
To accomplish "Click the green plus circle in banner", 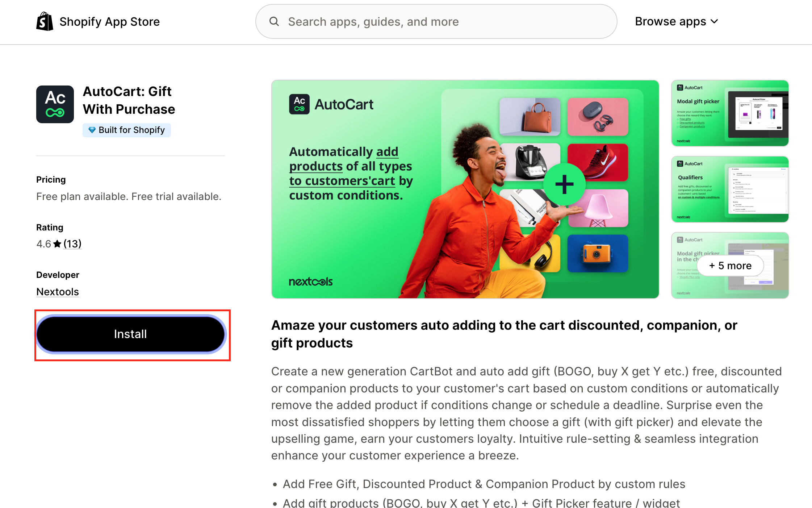I will [x=564, y=184].
